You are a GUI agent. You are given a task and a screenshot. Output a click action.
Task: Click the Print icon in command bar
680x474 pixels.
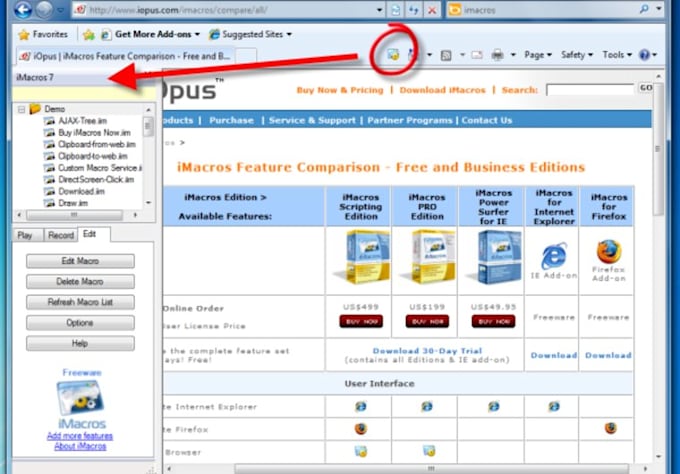point(497,55)
